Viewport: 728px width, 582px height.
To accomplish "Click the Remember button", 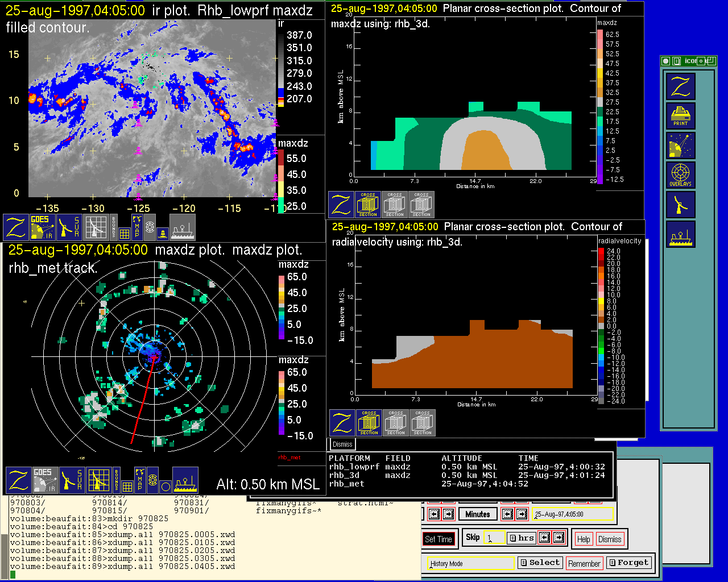I will coord(584,563).
